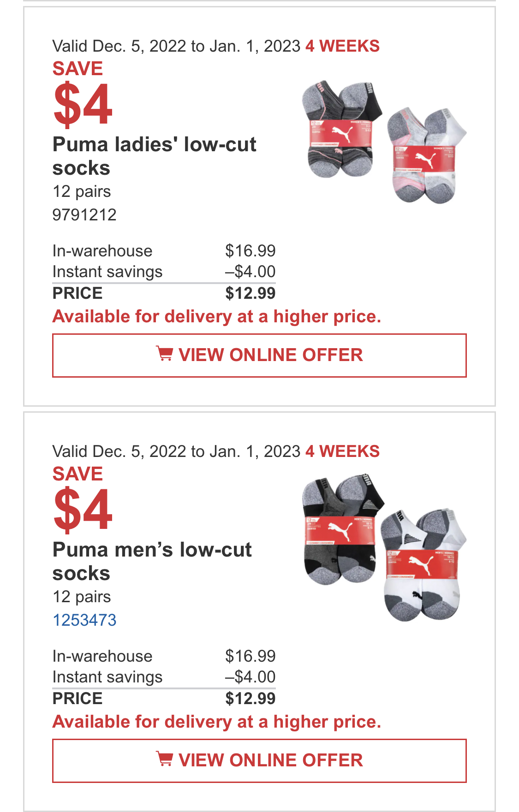Click the cart icon in ladies' socks offer button

pos(164,354)
